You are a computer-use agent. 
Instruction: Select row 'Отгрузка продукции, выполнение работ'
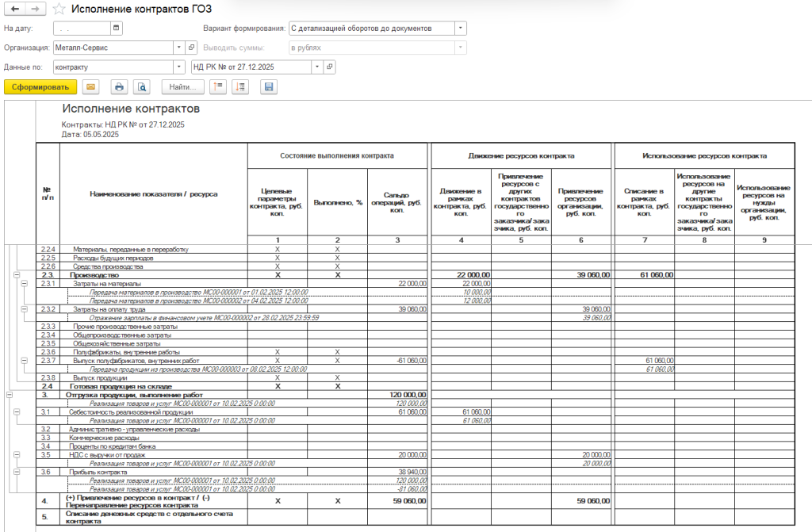tap(134, 395)
